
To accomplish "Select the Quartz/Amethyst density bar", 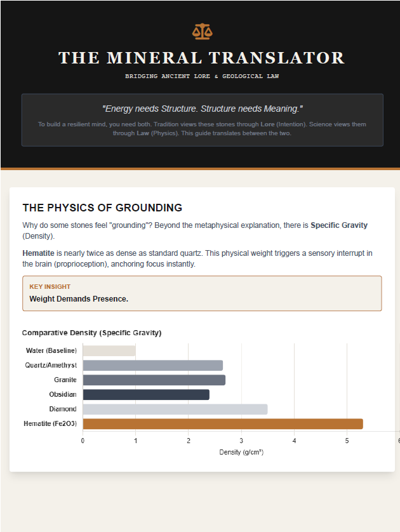I will click(152, 366).
